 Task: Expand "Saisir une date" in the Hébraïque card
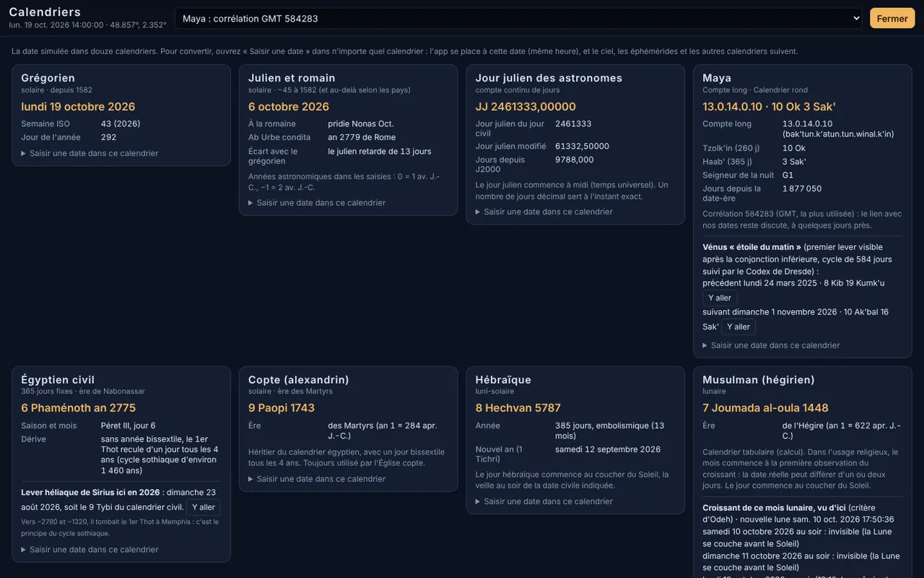tap(544, 501)
